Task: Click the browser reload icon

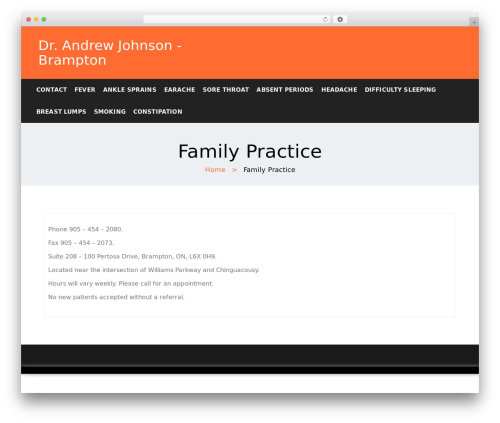Action: pos(325,19)
